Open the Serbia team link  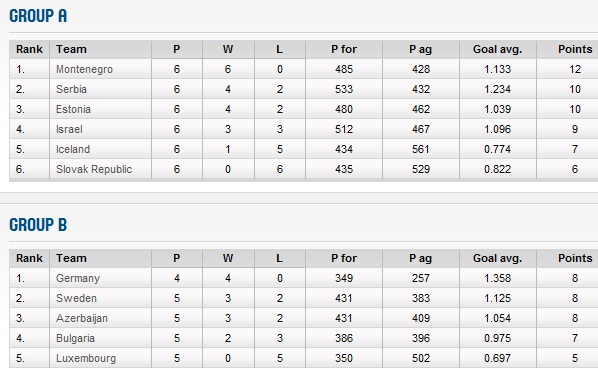coord(71,89)
